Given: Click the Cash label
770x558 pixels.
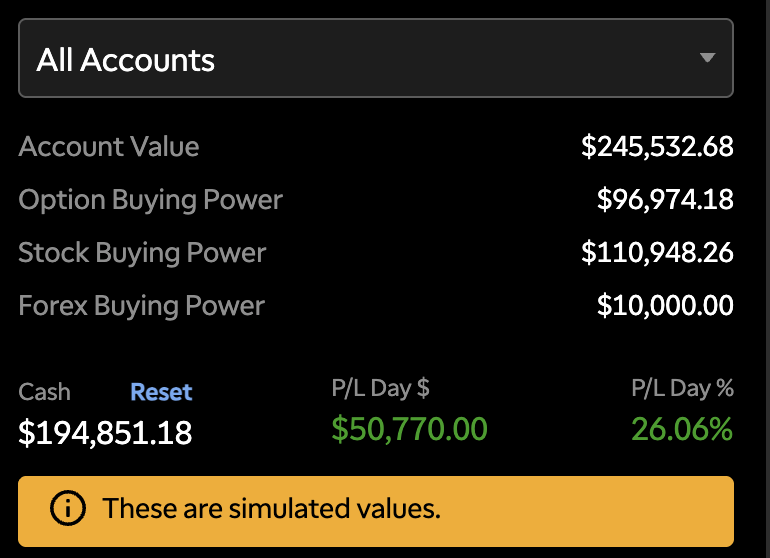Looking at the screenshot, I should pyautogui.click(x=45, y=392).
